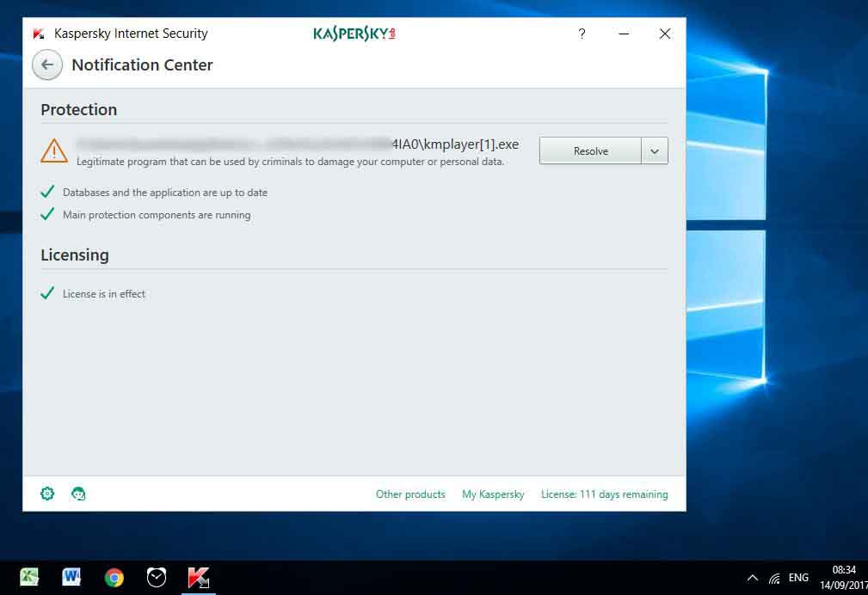Open the clock app in the taskbar
Viewport: 868px width, 595px height.
click(157, 577)
